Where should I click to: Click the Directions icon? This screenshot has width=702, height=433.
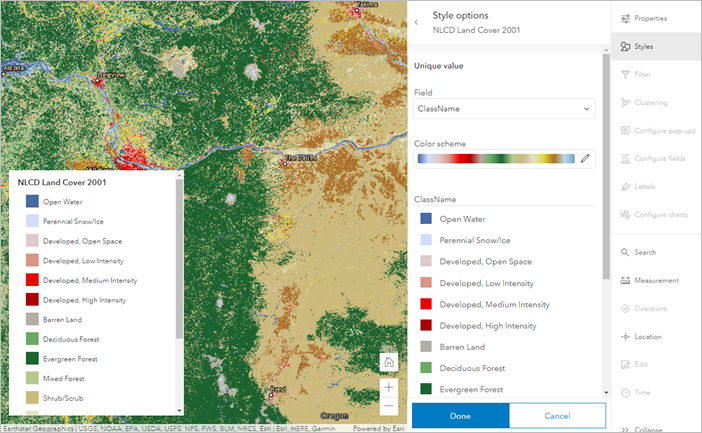[625, 309]
